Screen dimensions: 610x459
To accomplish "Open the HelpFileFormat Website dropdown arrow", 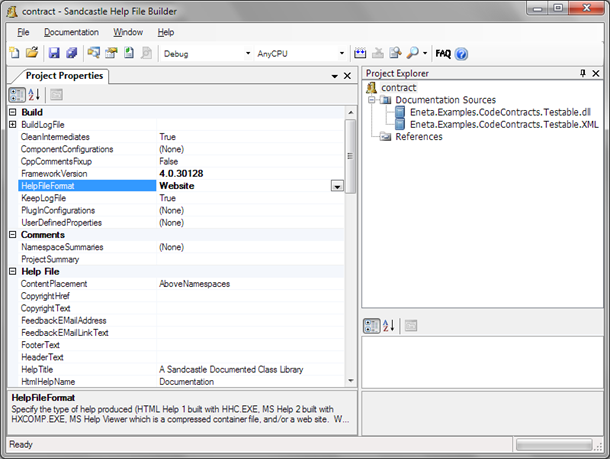I will (337, 186).
